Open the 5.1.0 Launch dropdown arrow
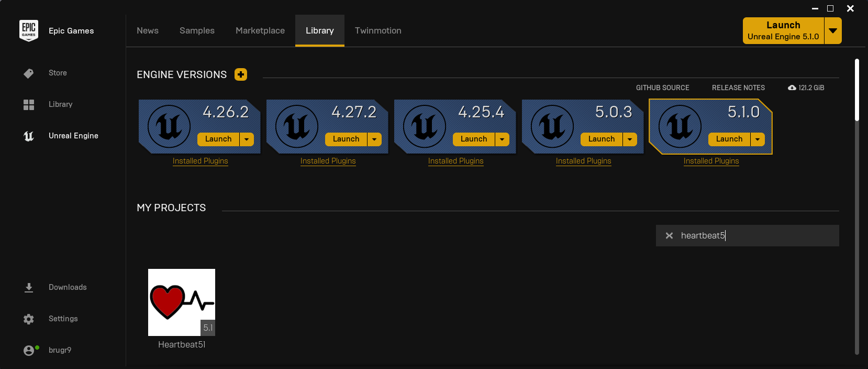Screen dimensions: 868x369 pyautogui.click(x=758, y=139)
